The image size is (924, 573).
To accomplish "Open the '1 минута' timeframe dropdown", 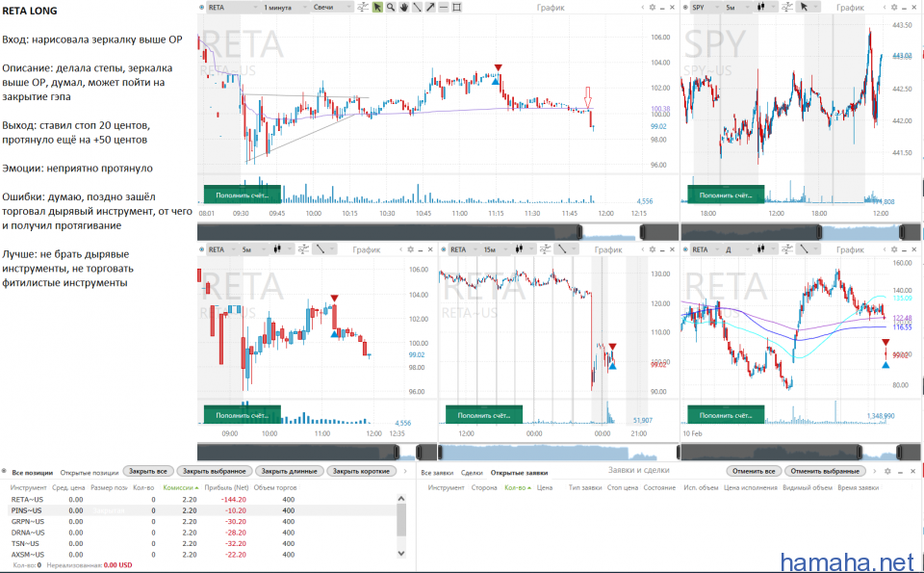I will (285, 7).
